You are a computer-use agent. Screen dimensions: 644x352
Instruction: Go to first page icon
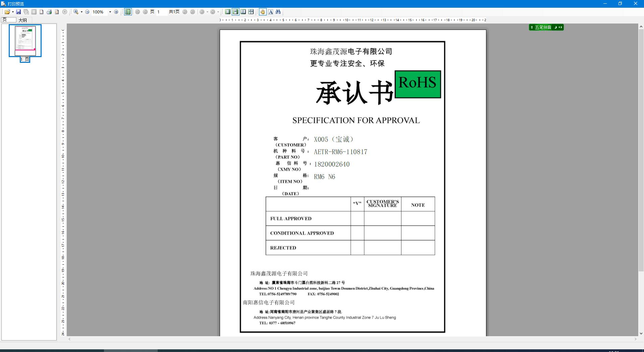(x=138, y=12)
